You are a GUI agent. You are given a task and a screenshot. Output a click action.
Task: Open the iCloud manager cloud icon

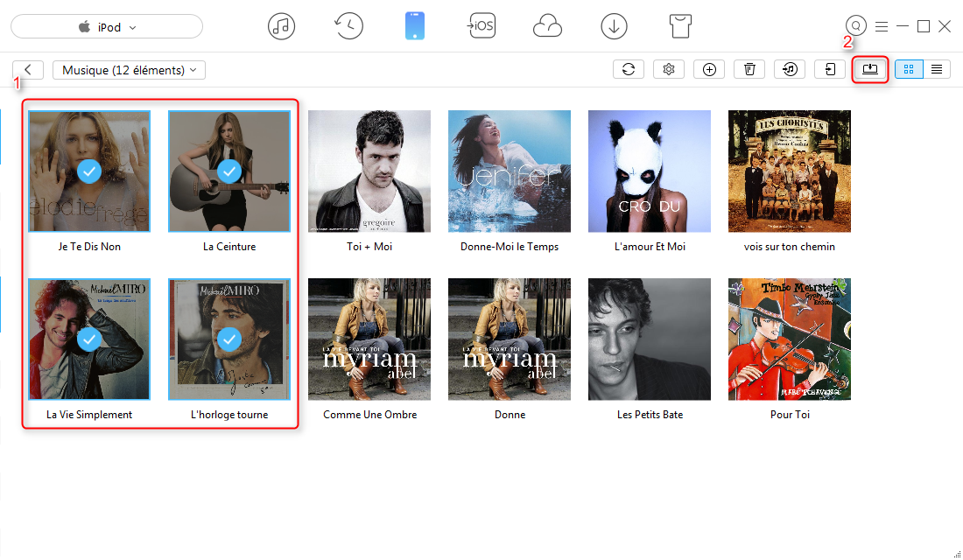pos(547,26)
